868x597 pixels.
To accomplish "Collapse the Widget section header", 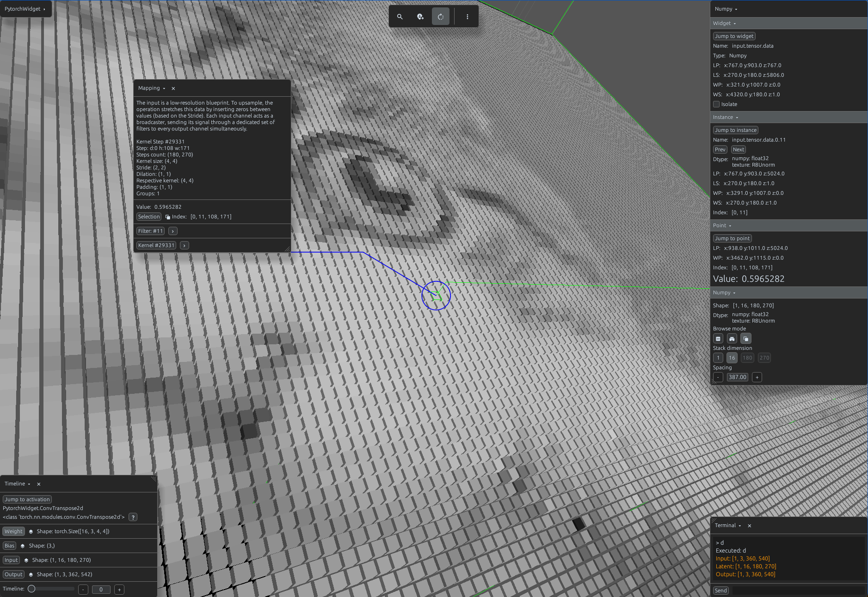I will pos(788,23).
